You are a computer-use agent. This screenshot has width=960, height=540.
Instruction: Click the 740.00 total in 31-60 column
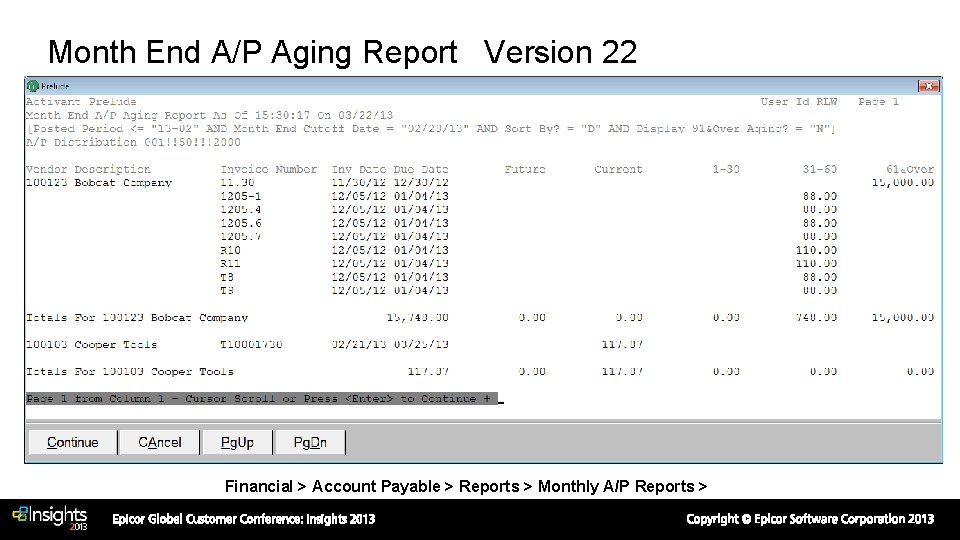(x=816, y=317)
